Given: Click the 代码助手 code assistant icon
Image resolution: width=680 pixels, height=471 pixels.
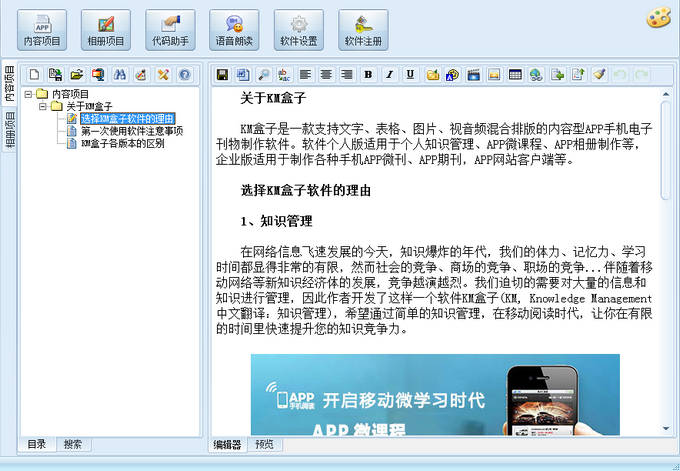Looking at the screenshot, I should [170, 30].
